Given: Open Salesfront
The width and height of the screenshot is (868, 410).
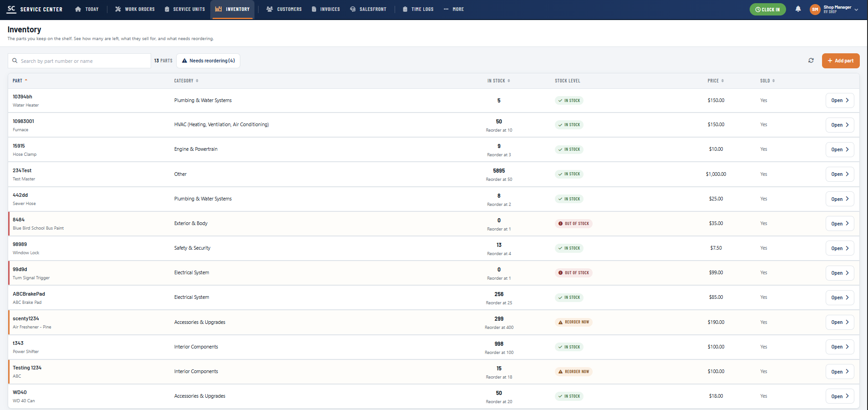Looking at the screenshot, I should 368,9.
